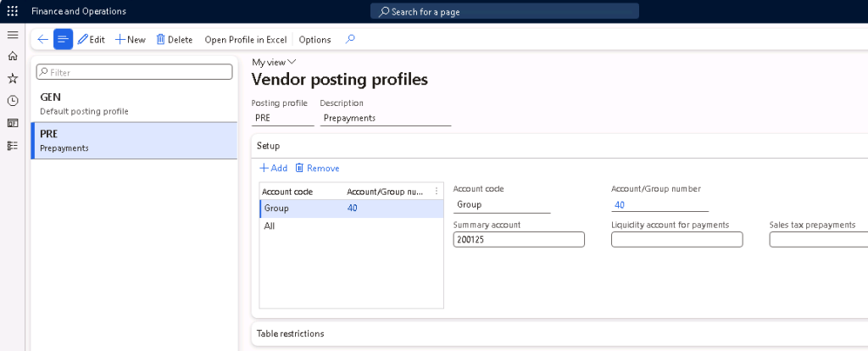This screenshot has height=351, width=868.
Task: Click the action pane search icon
Action: 350,39
